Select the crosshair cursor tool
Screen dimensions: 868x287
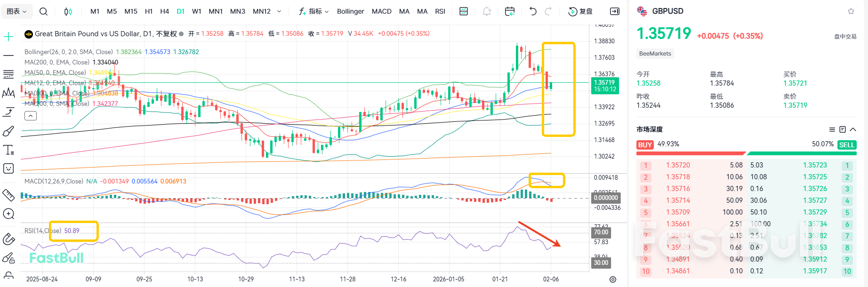[8, 37]
